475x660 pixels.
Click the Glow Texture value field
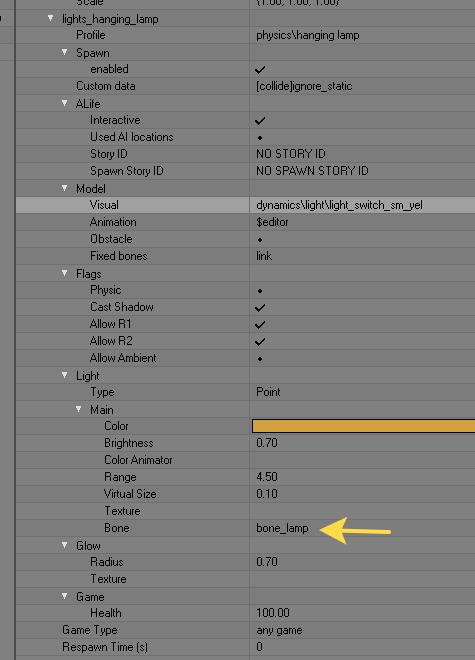[x=362, y=579]
